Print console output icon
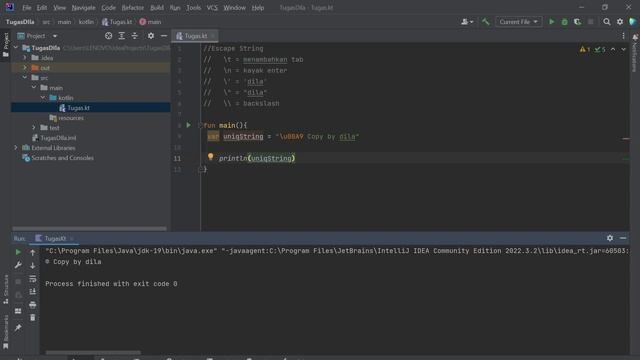The height and width of the screenshot is (360, 640). pyautogui.click(x=33, y=304)
